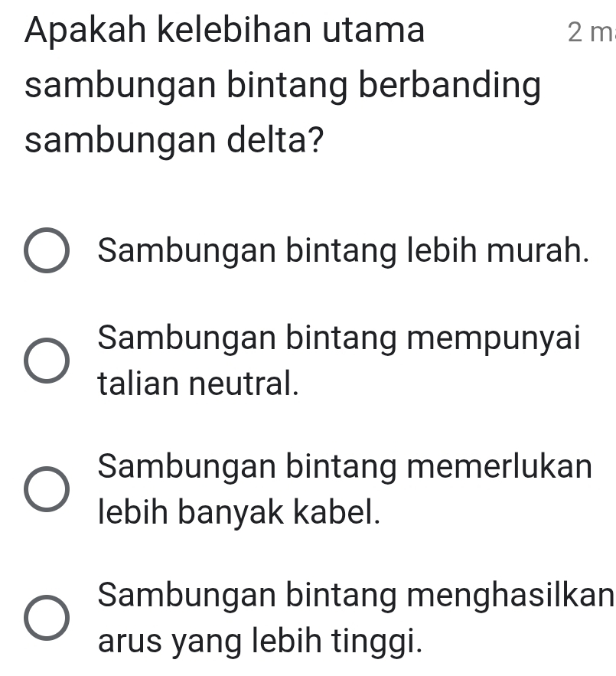Click the phrase 'lebih murah.'
This screenshot has width=616, height=676.
[494, 250]
